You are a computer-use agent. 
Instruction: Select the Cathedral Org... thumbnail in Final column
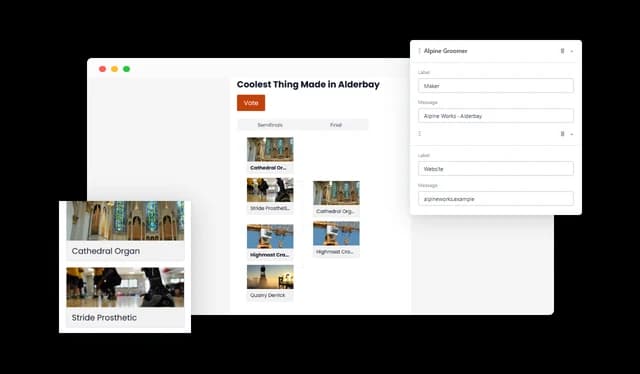[x=336, y=193]
